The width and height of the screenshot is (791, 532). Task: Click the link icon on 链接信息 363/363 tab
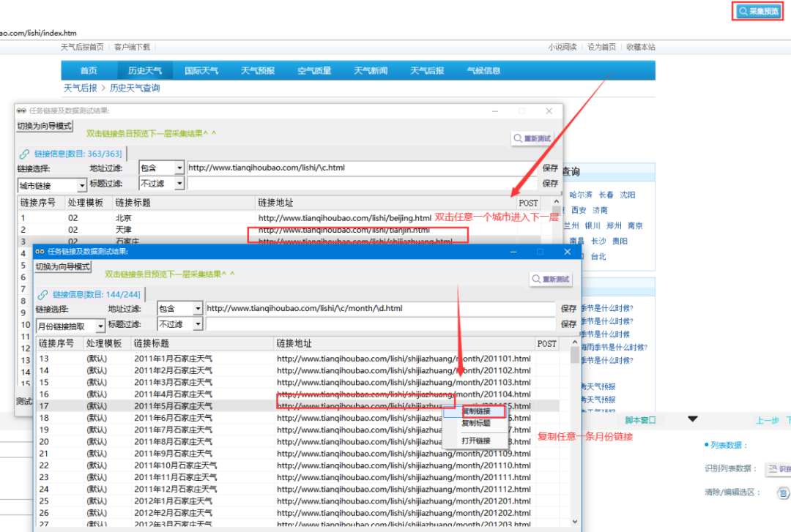tap(25, 154)
